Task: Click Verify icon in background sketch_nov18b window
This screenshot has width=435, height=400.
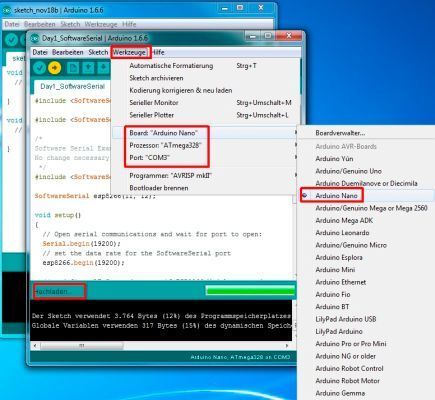Action: pyautogui.click(x=11, y=40)
